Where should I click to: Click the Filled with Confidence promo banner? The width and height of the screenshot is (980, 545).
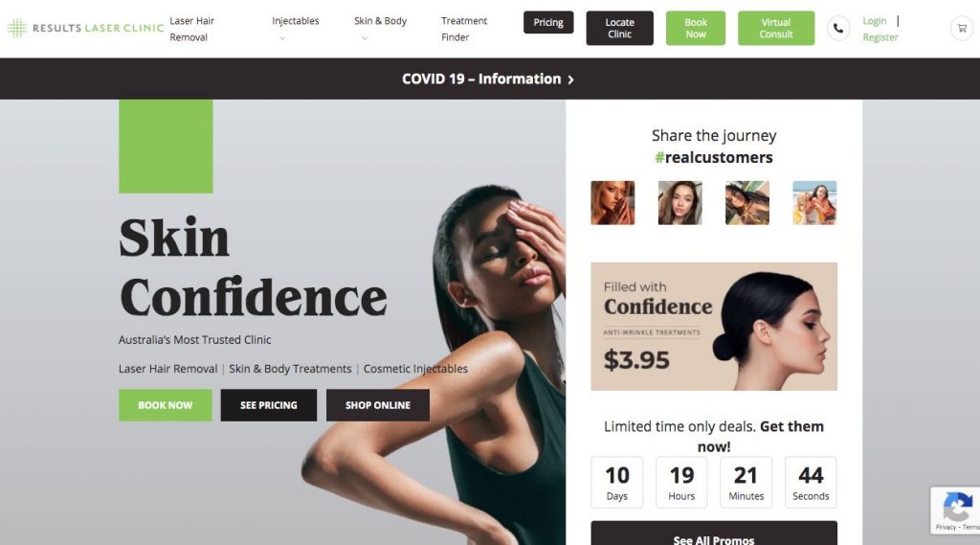click(714, 326)
